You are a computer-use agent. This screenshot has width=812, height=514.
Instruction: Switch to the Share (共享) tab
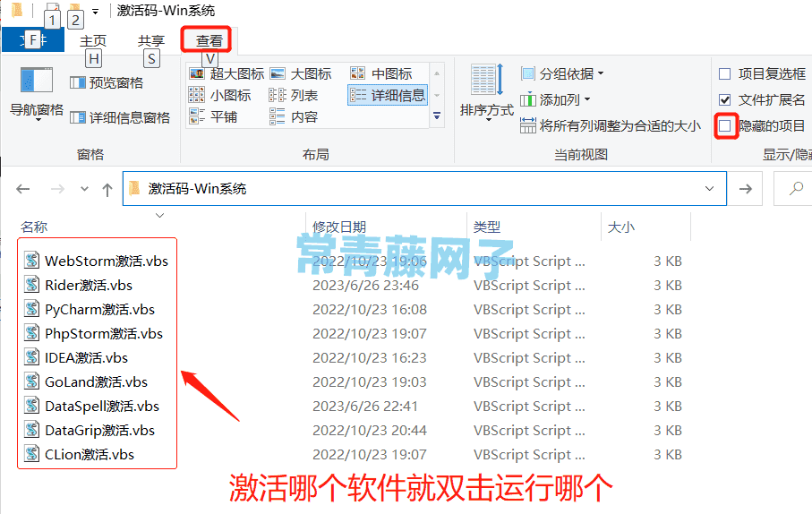tap(151, 40)
